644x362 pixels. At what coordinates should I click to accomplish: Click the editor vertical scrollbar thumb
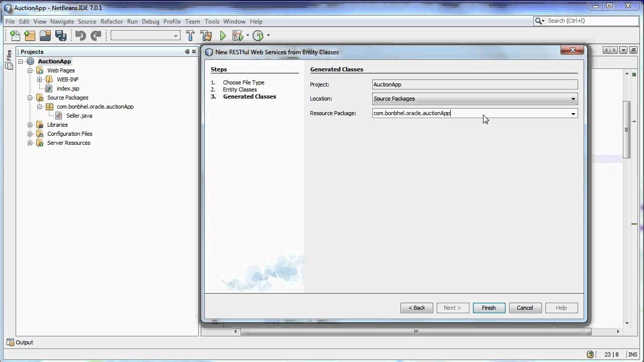coord(627,130)
